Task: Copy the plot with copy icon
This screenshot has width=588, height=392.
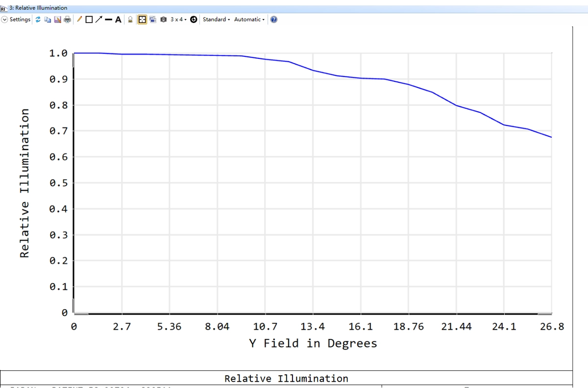Action: click(x=48, y=20)
